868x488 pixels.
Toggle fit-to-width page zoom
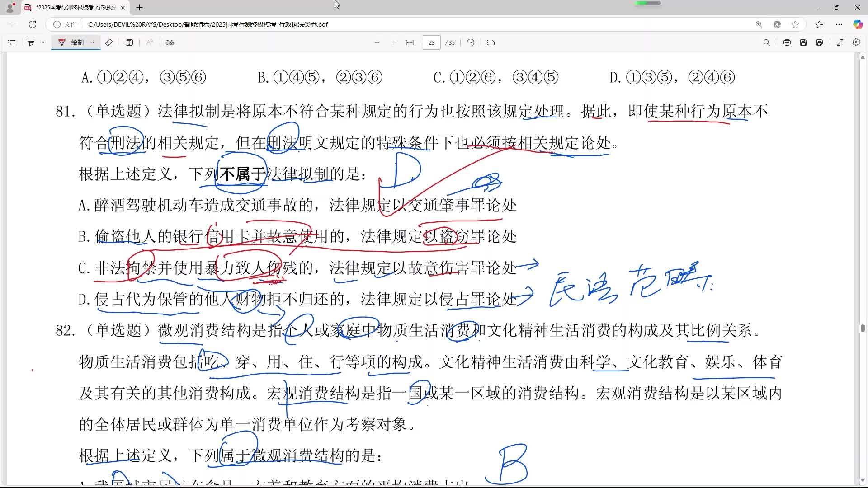[x=409, y=42]
